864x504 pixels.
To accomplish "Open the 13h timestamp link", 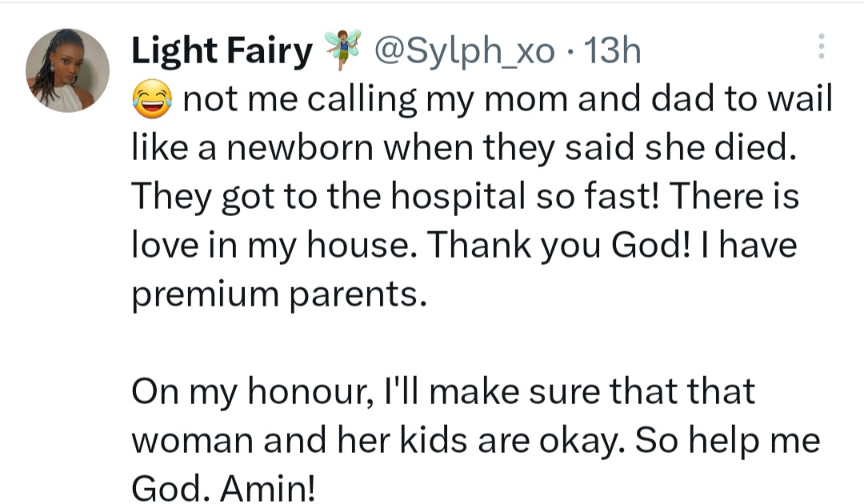I will tap(613, 51).
